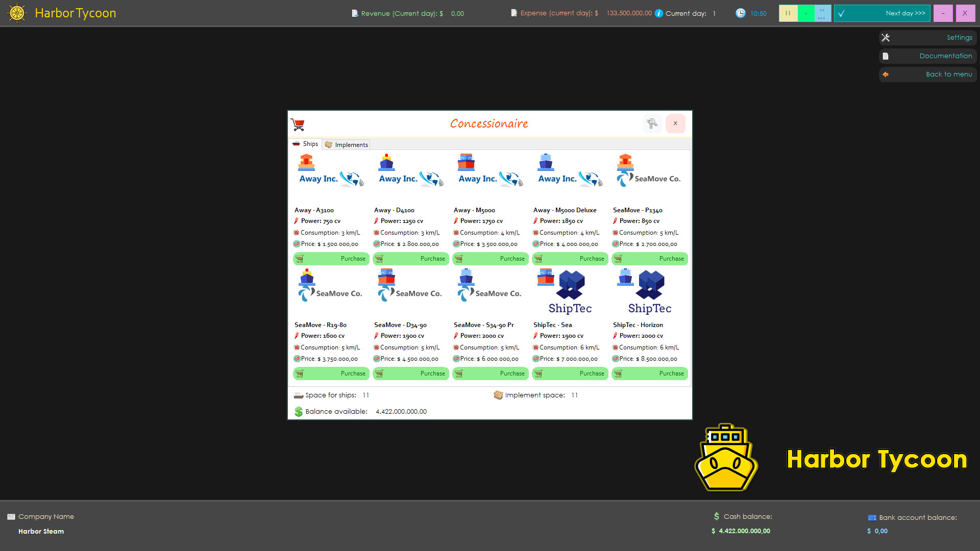Click the clock icon beside the 10:50 time
Screen dimensions: 980x551
pos(741,13)
